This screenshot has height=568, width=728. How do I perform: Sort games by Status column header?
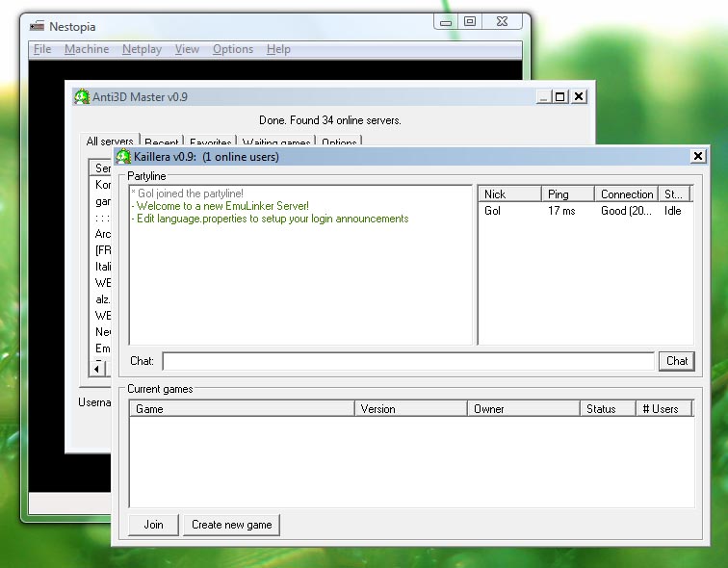coord(608,409)
